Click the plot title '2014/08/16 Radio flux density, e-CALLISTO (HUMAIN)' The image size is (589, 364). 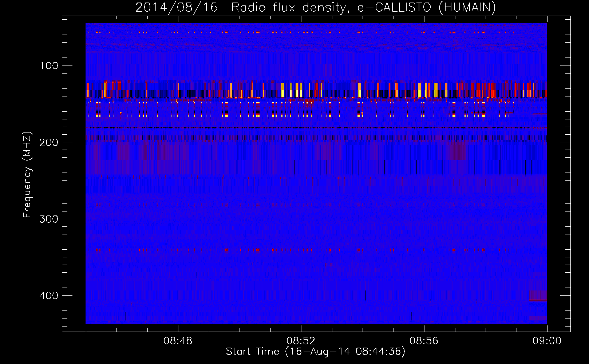point(316,7)
